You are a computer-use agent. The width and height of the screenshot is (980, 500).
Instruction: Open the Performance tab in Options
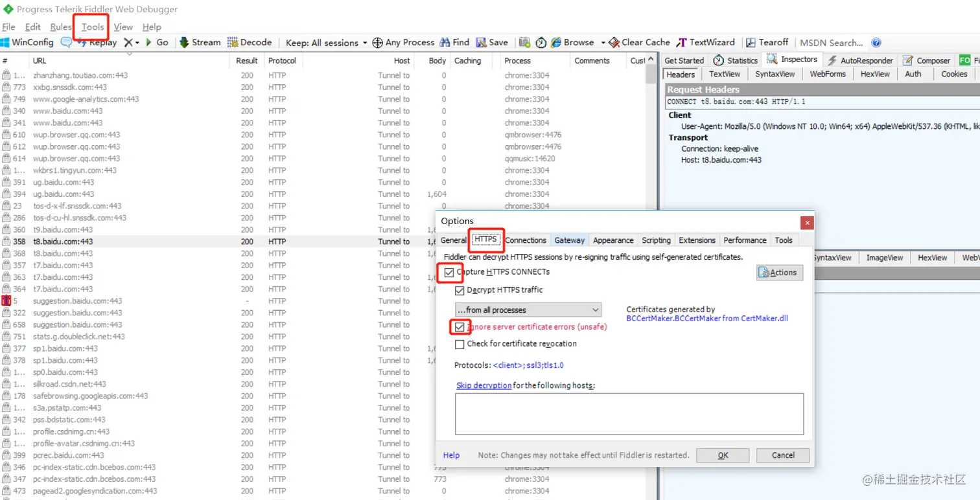pyautogui.click(x=745, y=240)
